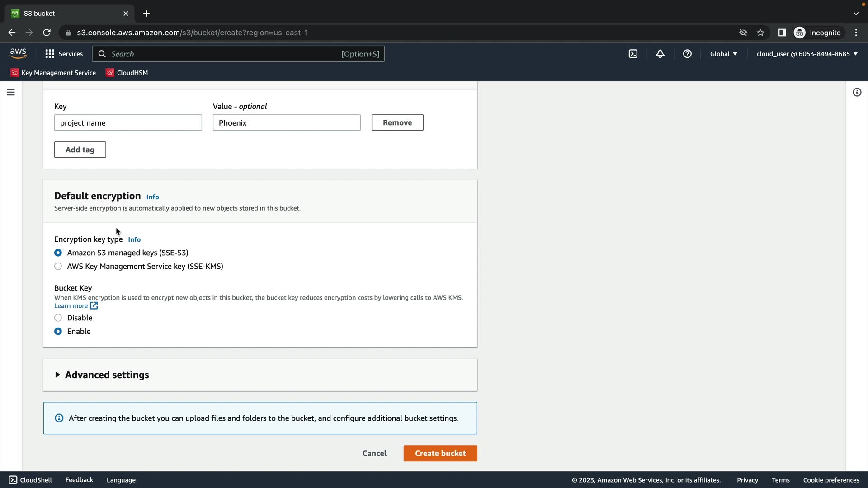Open the Global region dropdown

point(723,54)
